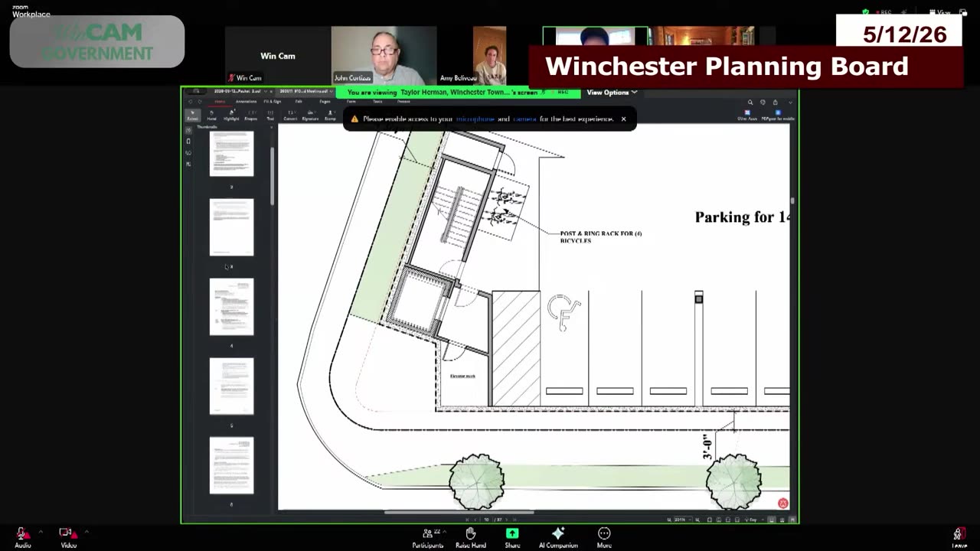Open the View Options dropdown
Viewport: 980px width, 551px height.
[x=612, y=93]
